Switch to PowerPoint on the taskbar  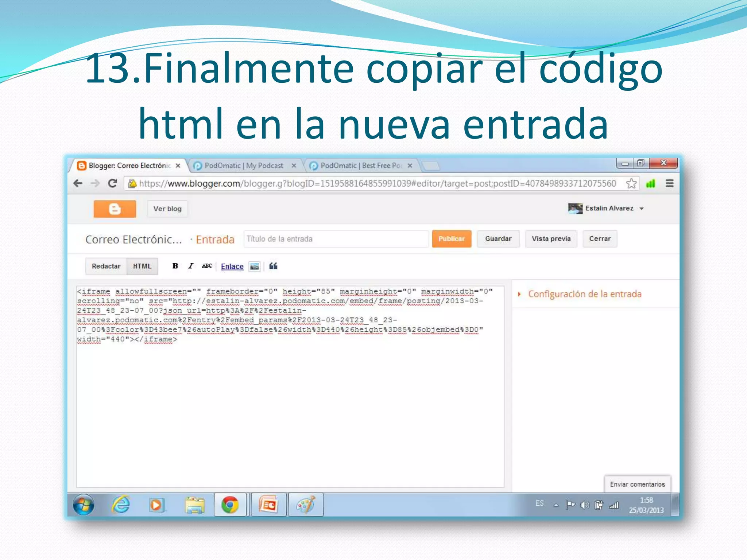point(268,505)
